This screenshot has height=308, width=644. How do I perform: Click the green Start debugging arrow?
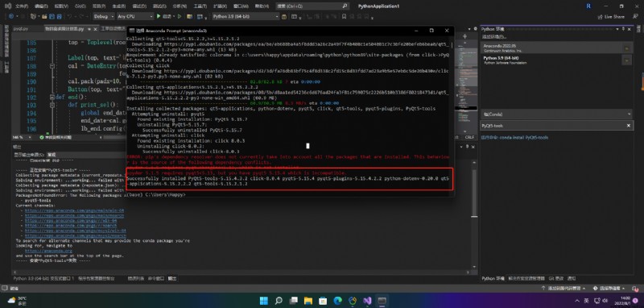point(159,16)
